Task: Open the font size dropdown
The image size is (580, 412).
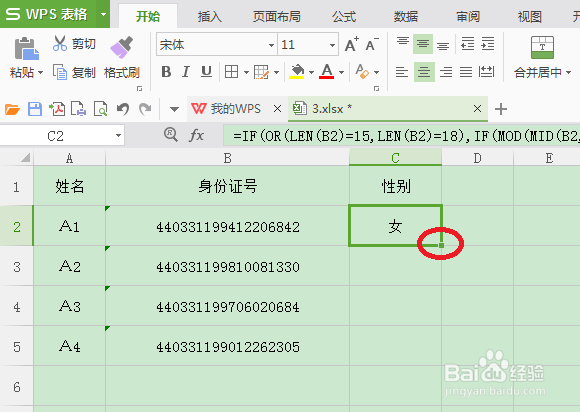Action: click(332, 45)
